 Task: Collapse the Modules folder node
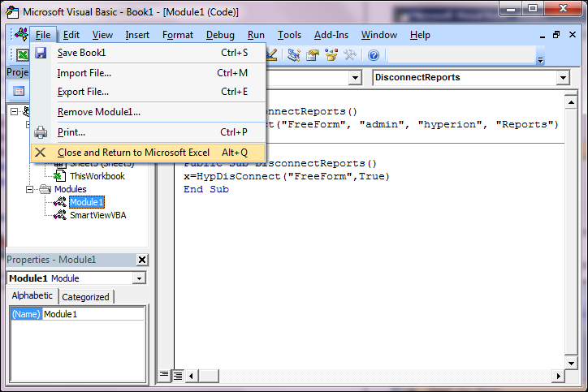pos(29,190)
